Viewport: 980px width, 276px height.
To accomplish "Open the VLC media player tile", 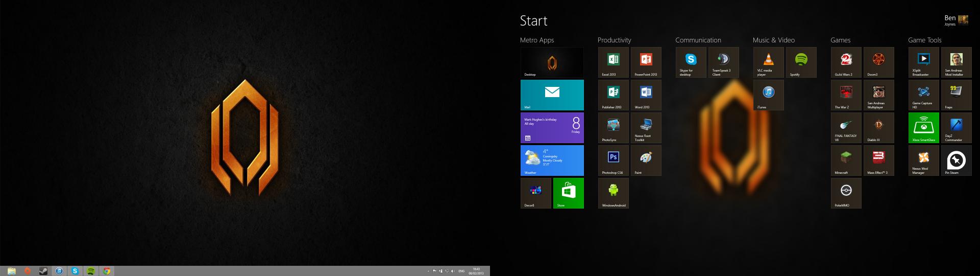I will pos(768,62).
